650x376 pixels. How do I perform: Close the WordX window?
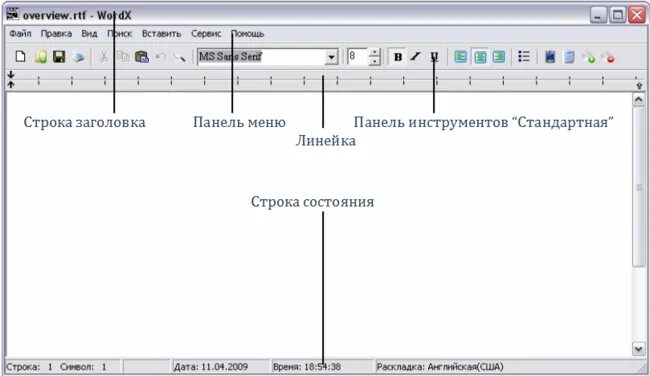point(637,15)
